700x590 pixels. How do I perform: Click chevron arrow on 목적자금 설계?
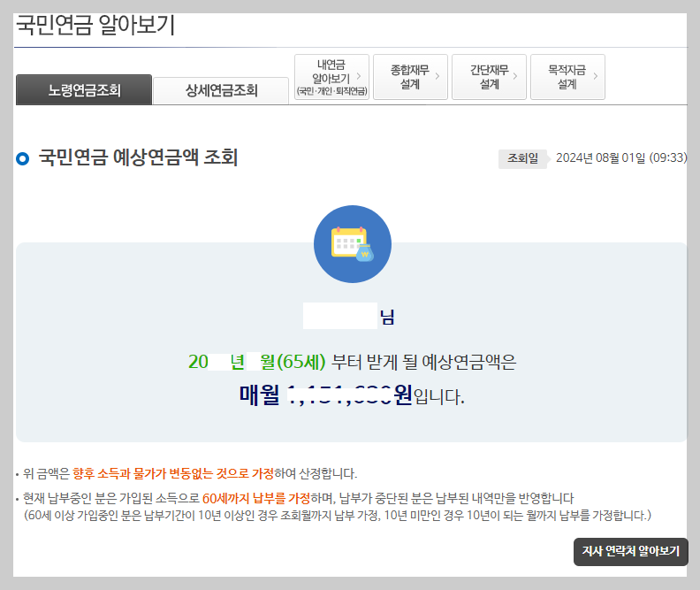pyautogui.click(x=595, y=76)
